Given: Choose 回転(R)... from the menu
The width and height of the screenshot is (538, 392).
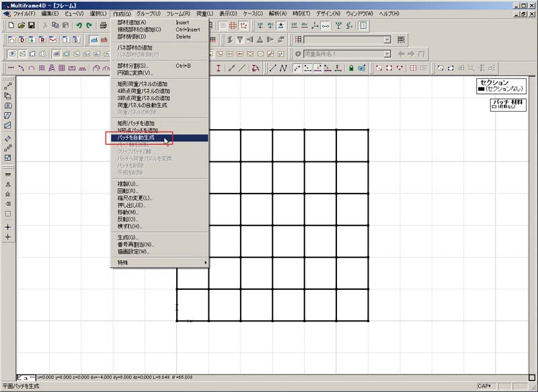Looking at the screenshot, I should [159, 191].
